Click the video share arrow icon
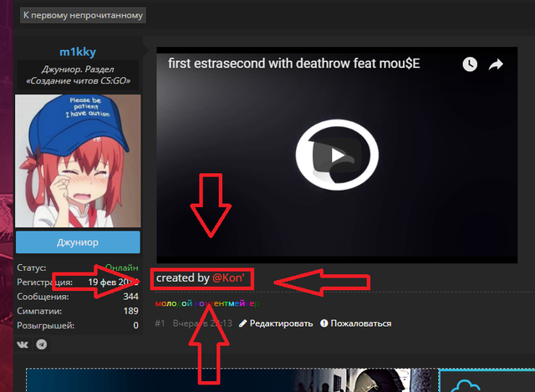The height and width of the screenshot is (392, 535). 496,64
